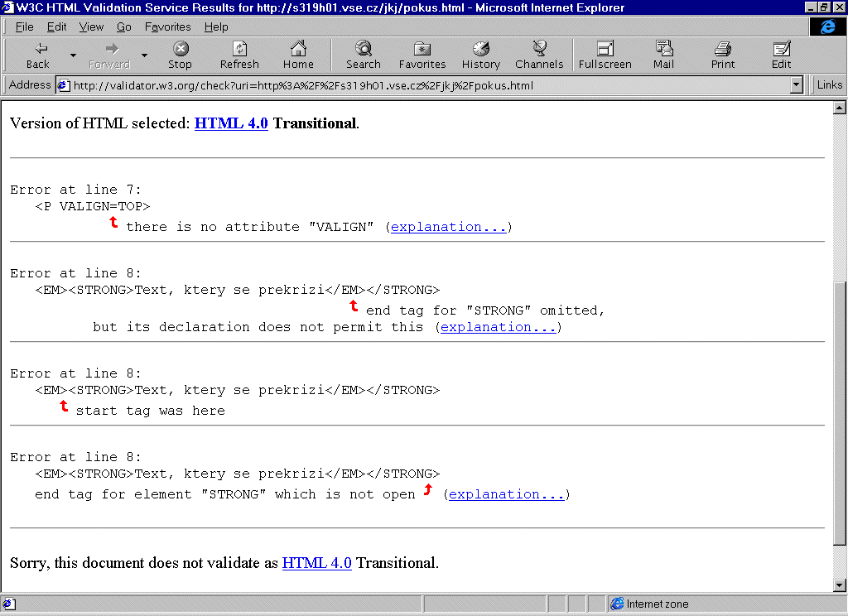The width and height of the screenshot is (848, 616).
Task: Expand the Address bar dropdown list
Action: tap(796, 85)
